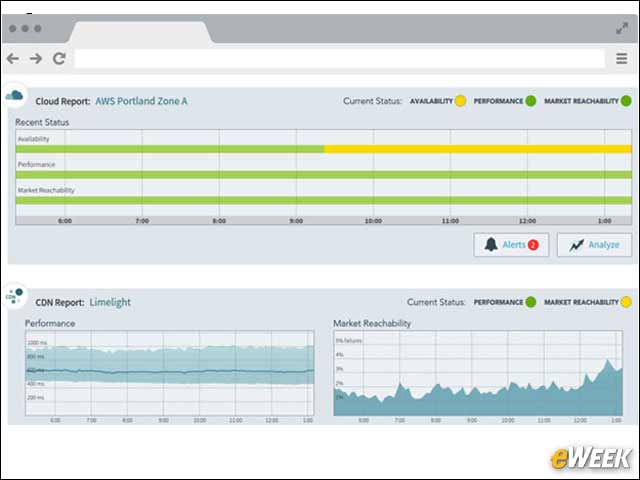Viewport: 640px width, 480px height.
Task: Click the Recent Status heading
Action: click(x=42, y=122)
